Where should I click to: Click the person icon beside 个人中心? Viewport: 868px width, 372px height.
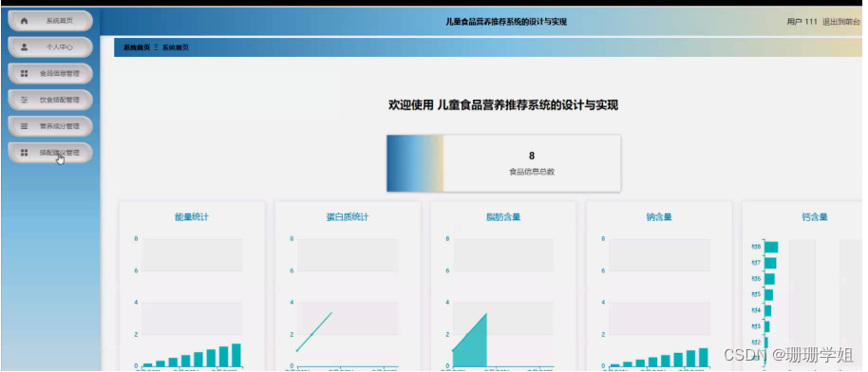tap(24, 47)
